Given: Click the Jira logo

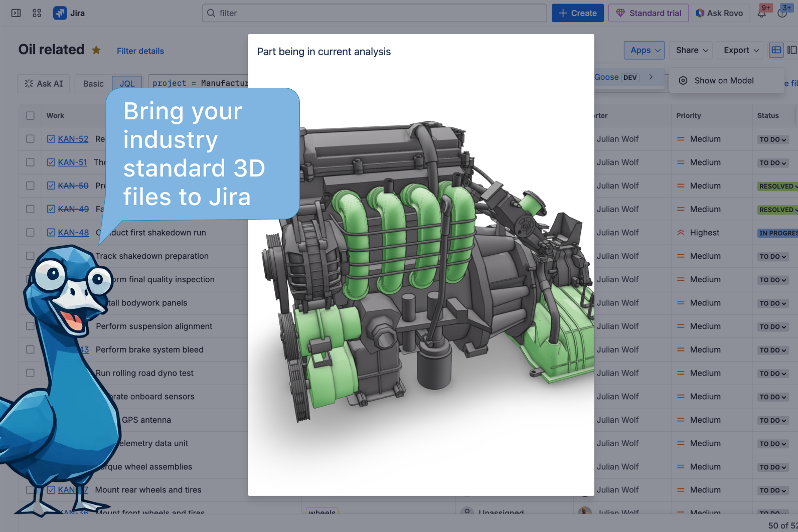Looking at the screenshot, I should point(69,13).
